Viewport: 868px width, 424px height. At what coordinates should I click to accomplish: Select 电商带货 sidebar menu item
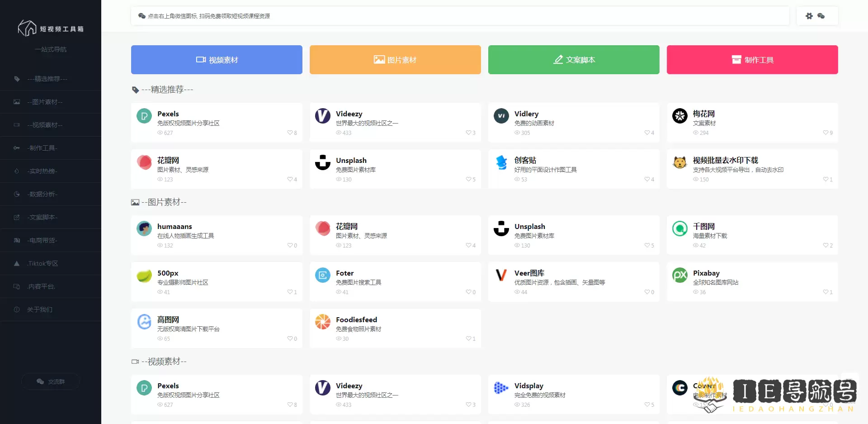(43, 240)
